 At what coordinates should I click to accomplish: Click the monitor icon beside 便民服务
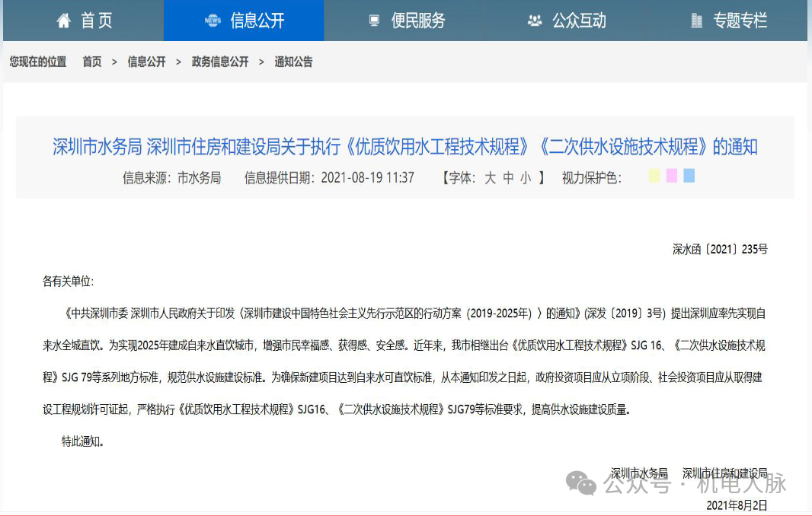375,20
